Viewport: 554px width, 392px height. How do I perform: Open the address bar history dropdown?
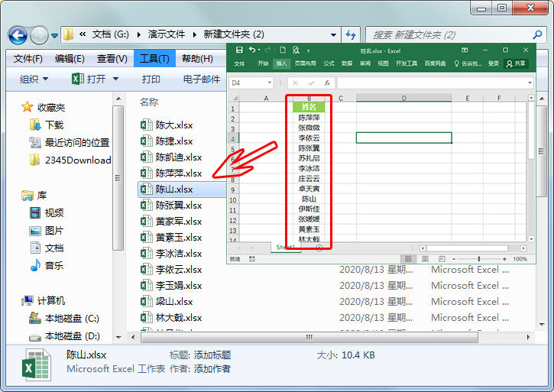click(333, 35)
